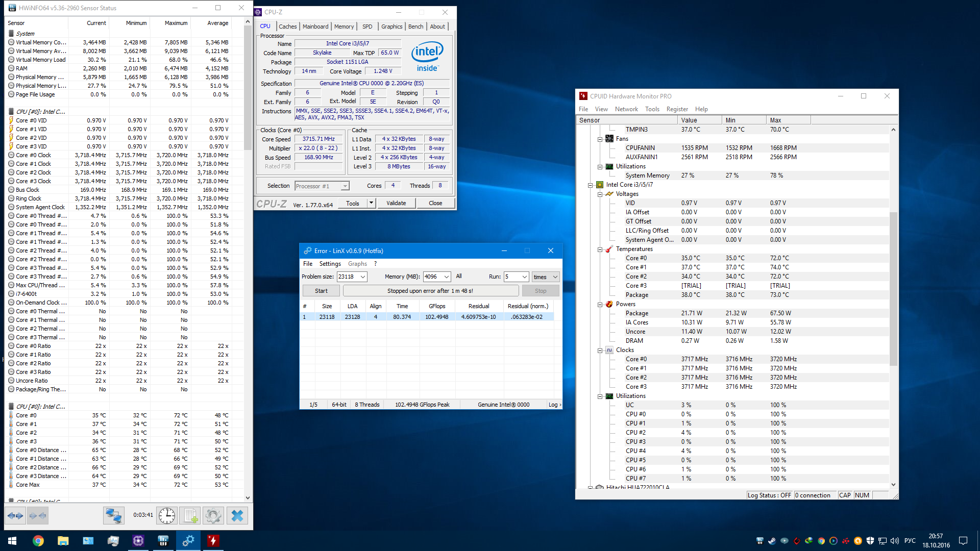Open the Action Center notifications icon

[x=963, y=541]
